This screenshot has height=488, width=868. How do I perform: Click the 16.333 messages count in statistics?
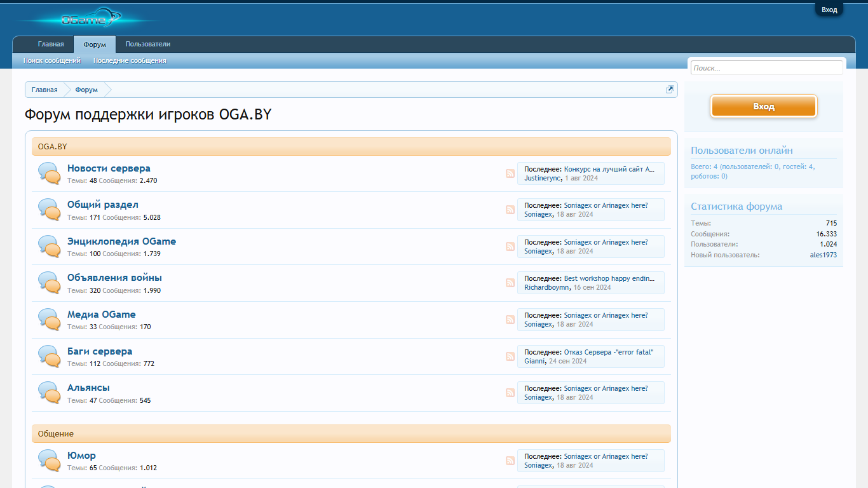827,234
